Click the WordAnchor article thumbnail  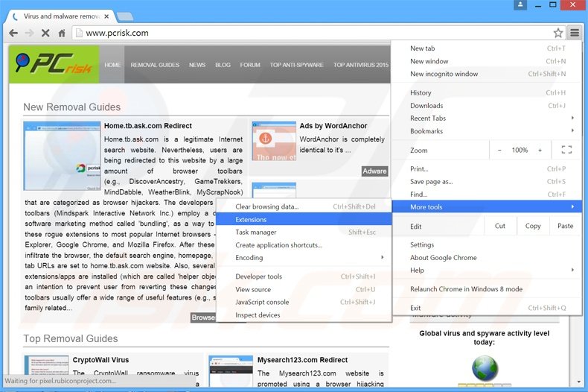point(274,141)
